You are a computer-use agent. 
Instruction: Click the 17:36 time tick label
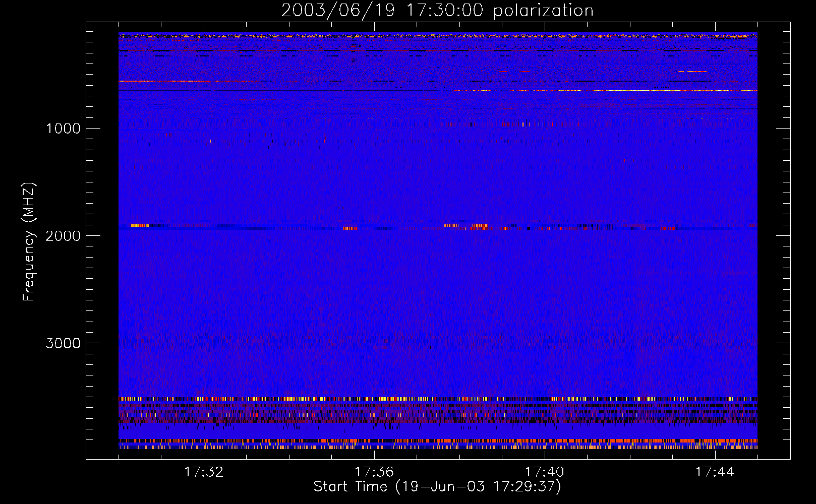tap(374, 472)
